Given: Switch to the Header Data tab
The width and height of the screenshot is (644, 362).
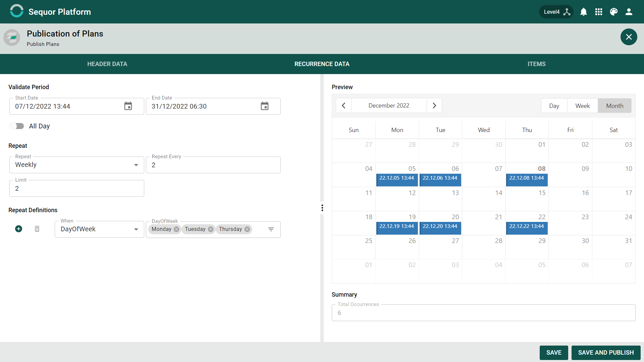Looking at the screenshot, I should coord(107,64).
